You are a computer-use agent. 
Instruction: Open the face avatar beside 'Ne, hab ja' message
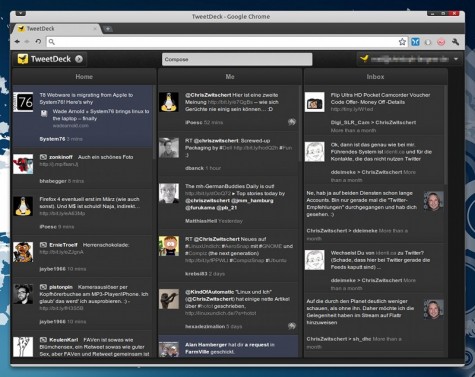(434, 201)
